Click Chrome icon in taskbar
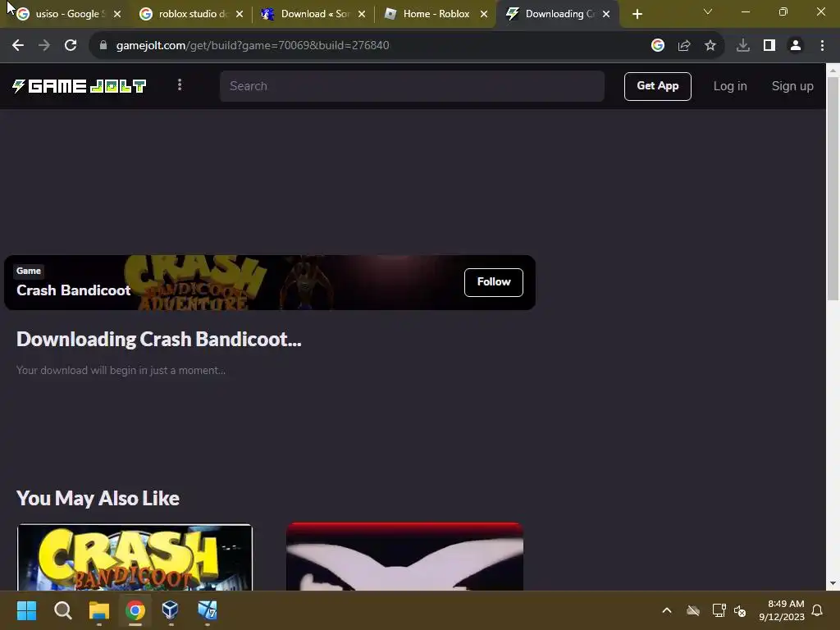This screenshot has height=630, width=840. pos(135,610)
